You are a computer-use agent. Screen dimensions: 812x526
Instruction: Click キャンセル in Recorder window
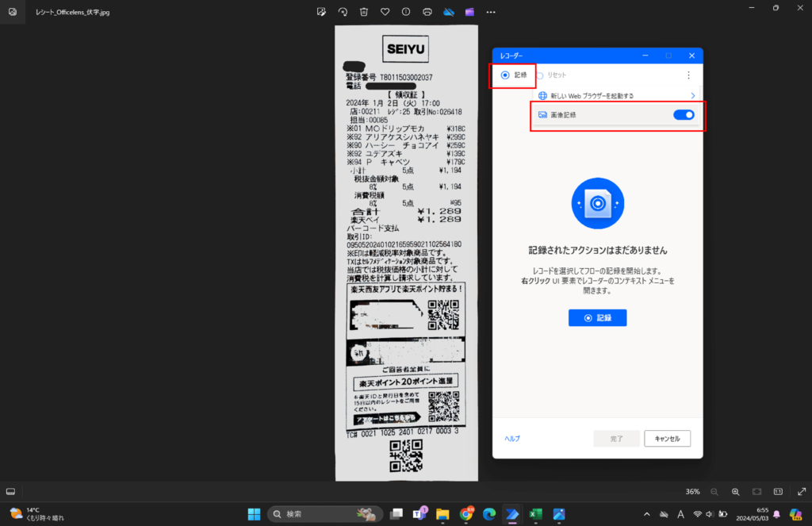(667, 439)
